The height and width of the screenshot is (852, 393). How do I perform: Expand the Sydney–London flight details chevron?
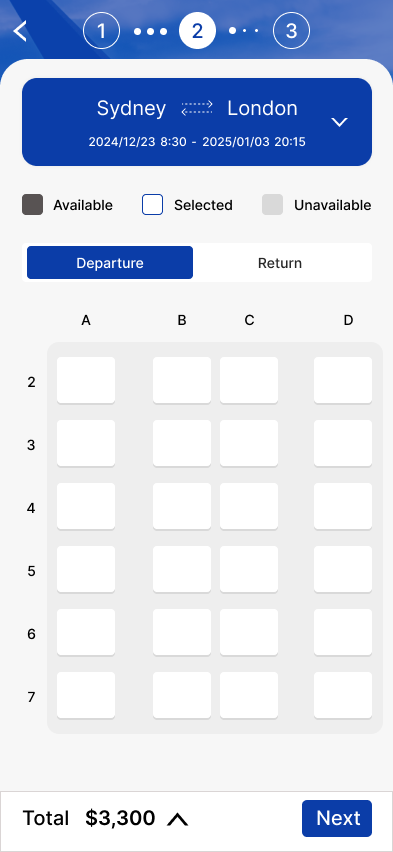click(340, 122)
